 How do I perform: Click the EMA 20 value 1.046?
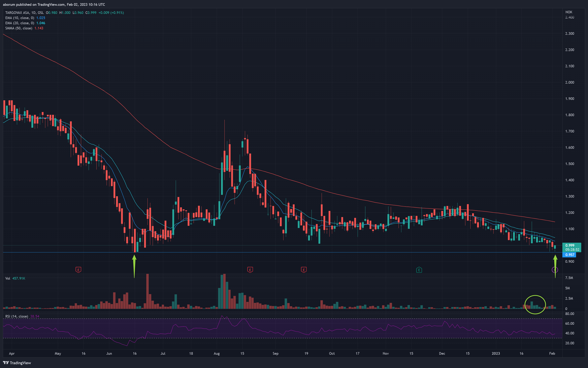41,23
